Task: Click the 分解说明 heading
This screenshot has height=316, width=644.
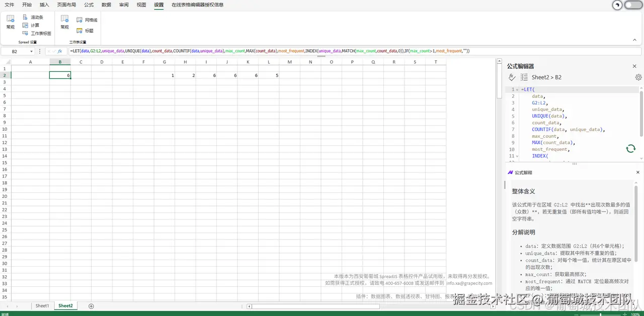Action: [523, 232]
